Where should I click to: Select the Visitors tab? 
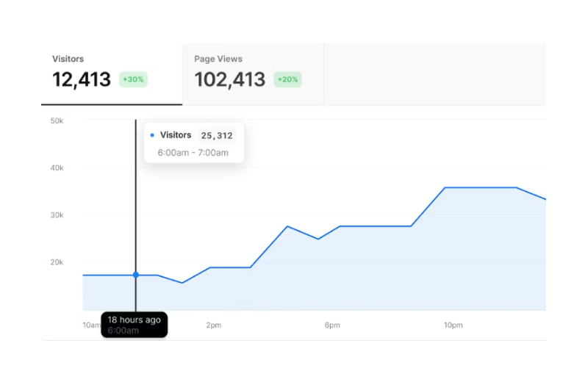pyautogui.click(x=112, y=74)
